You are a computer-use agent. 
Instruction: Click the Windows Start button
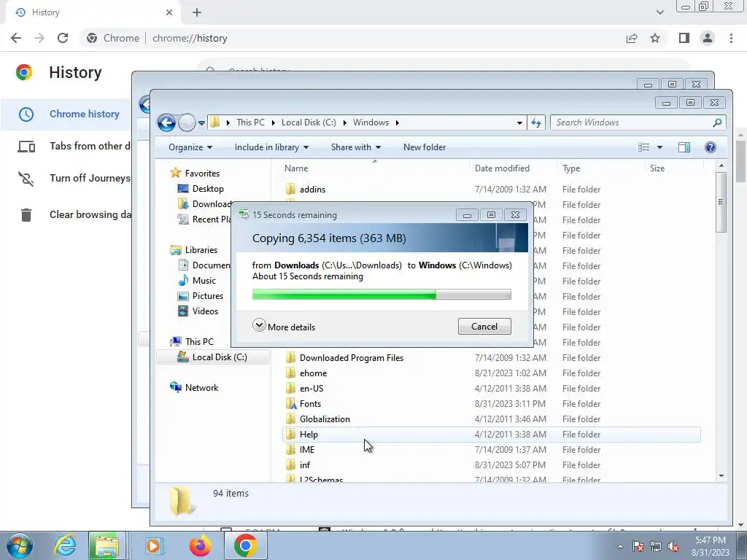point(20,545)
